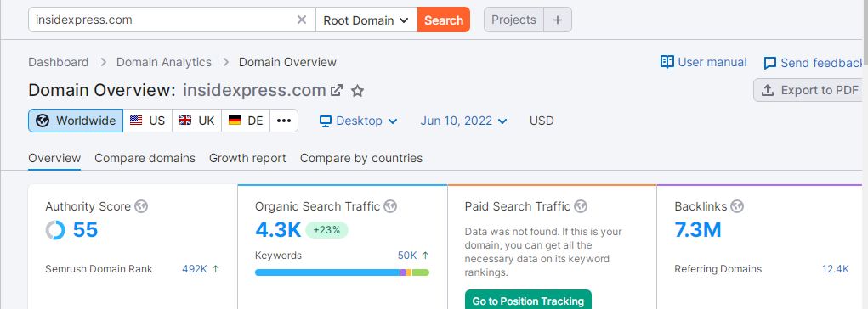Go to Domain Analytics breadcrumb
Image resolution: width=868 pixels, height=309 pixels.
coord(164,62)
